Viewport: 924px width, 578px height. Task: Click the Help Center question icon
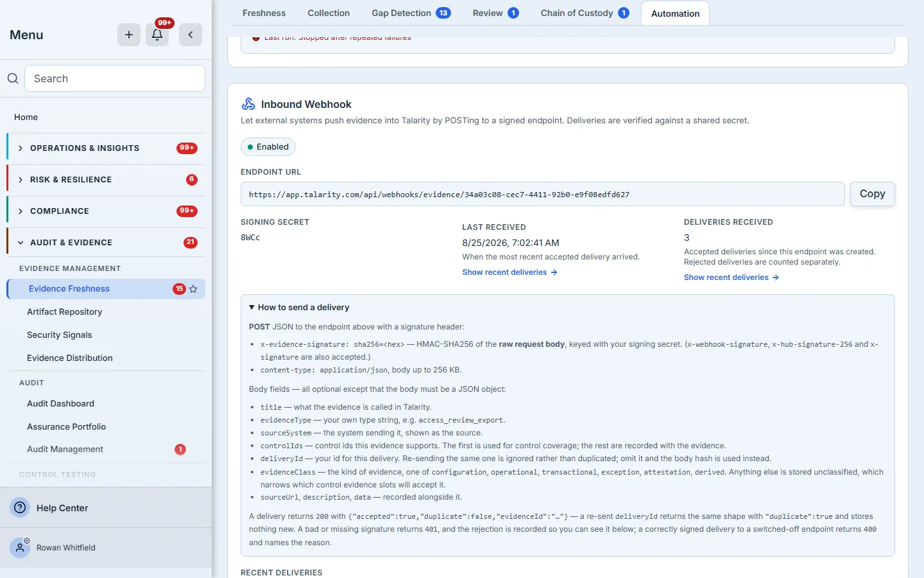click(x=21, y=507)
